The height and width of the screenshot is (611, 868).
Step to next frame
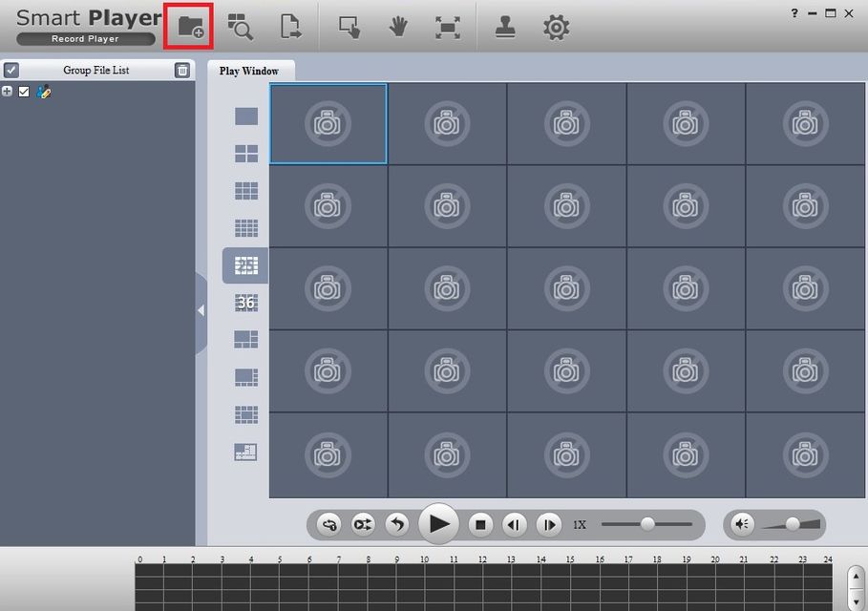click(549, 525)
